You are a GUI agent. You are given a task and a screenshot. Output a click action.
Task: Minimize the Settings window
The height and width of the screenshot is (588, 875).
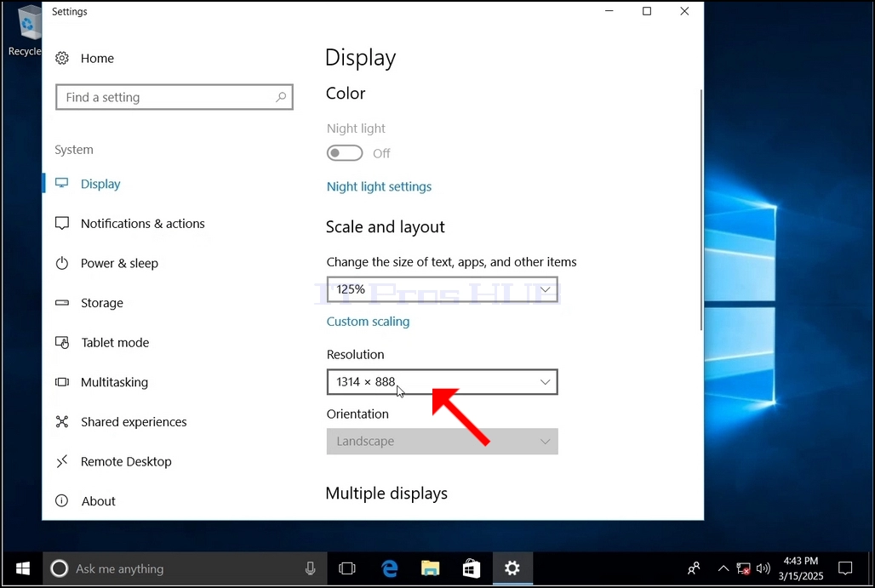(609, 11)
